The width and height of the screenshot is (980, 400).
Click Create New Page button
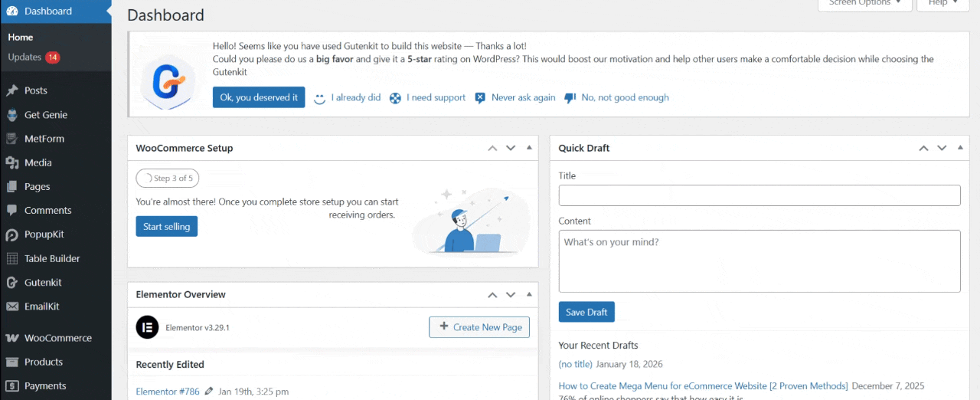pos(479,327)
